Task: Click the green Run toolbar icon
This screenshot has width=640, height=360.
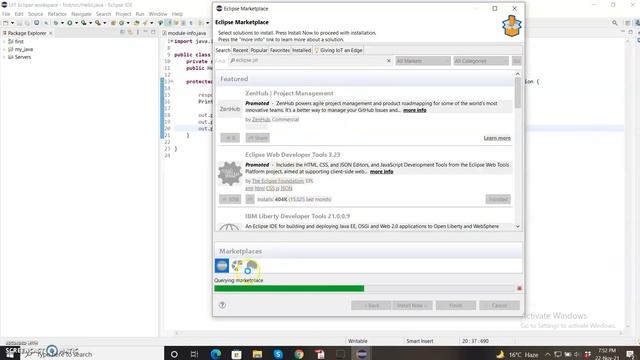Action: 70,23
